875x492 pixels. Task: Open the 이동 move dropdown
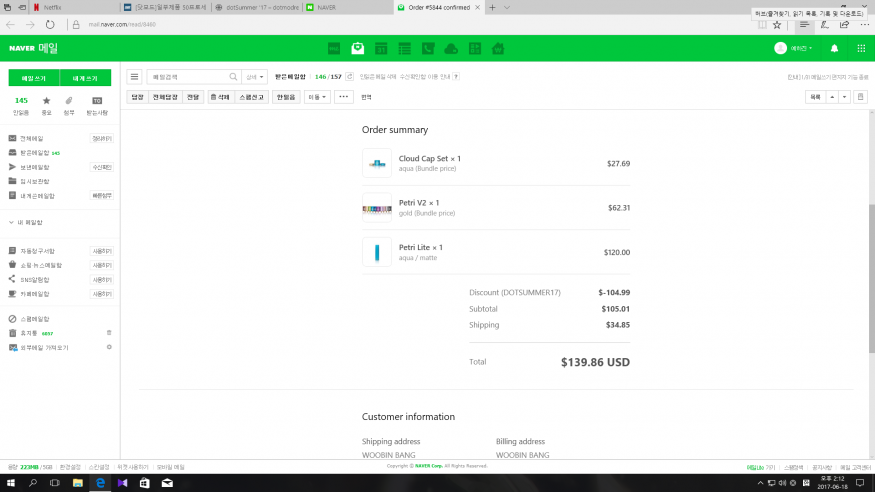tap(317, 97)
